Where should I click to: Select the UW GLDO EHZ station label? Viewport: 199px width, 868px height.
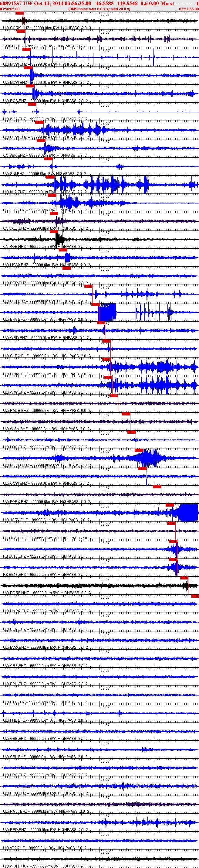pos(47,355)
